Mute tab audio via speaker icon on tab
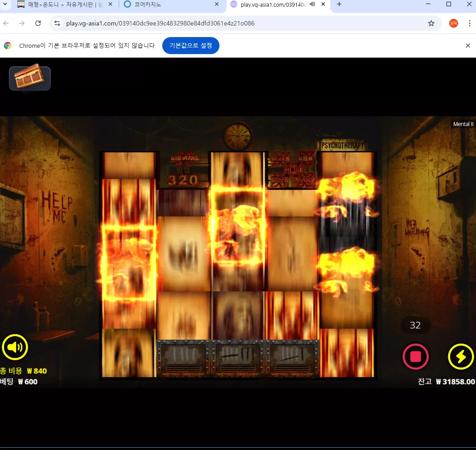This screenshot has height=450, width=476. point(312,4)
